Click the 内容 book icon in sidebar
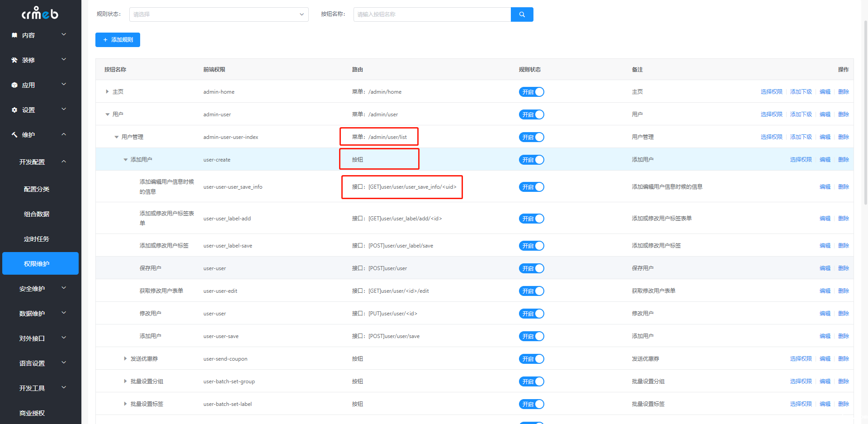 tap(14, 35)
